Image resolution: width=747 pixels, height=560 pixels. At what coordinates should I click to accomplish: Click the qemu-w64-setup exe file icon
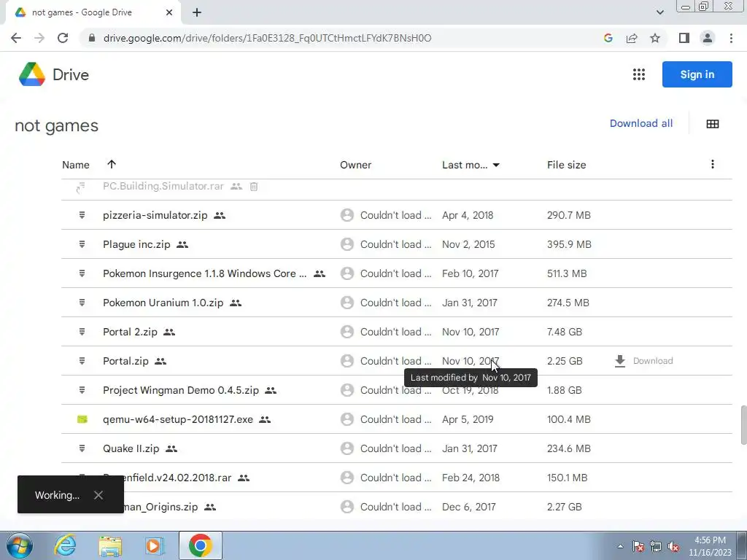(82, 419)
